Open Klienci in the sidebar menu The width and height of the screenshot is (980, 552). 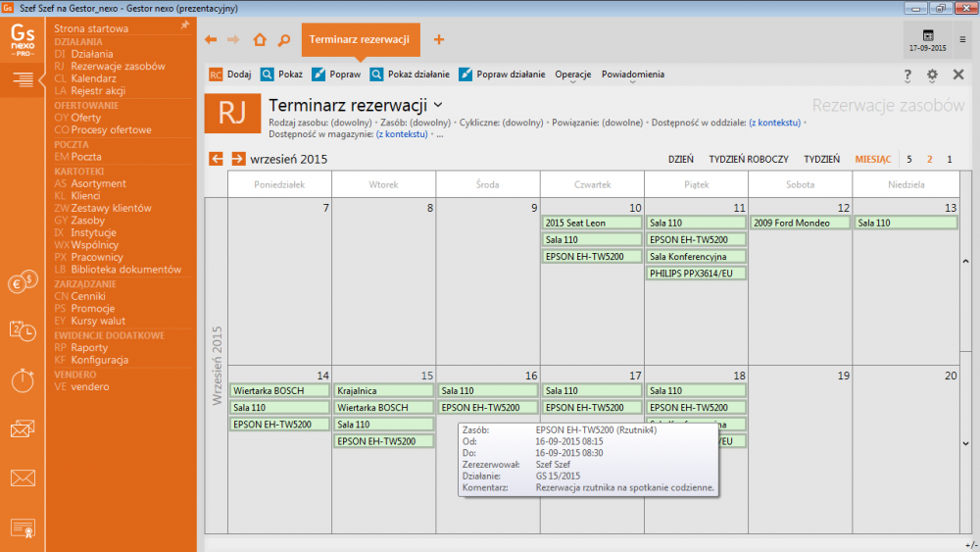(85, 196)
